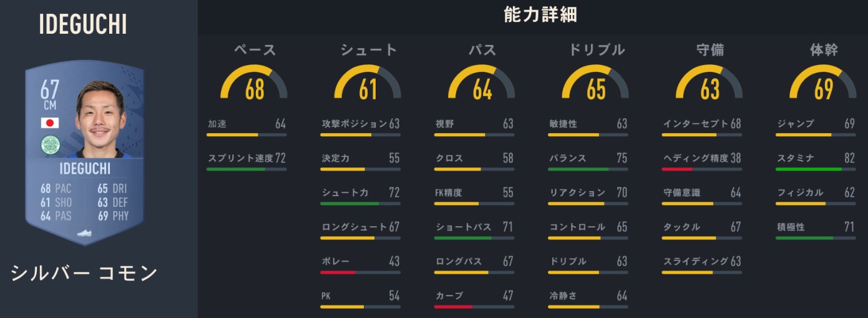
Task: Click the シュート gauge showing 61
Action: (368, 86)
